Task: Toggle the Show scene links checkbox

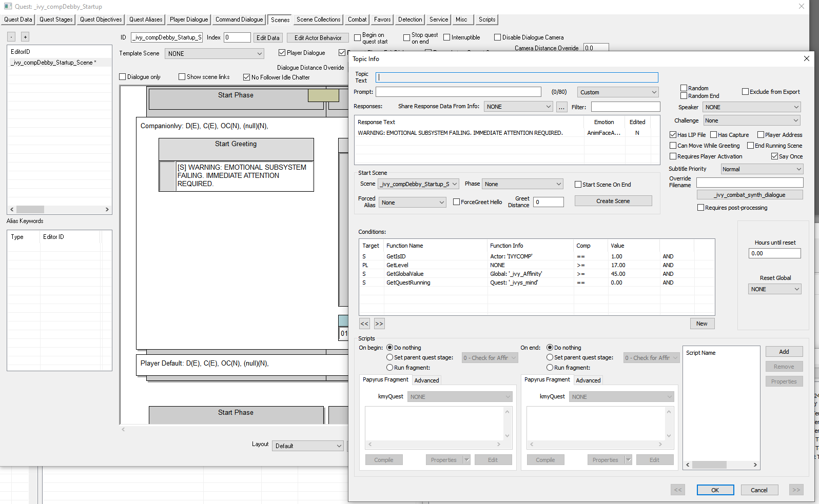Action: [x=182, y=77]
